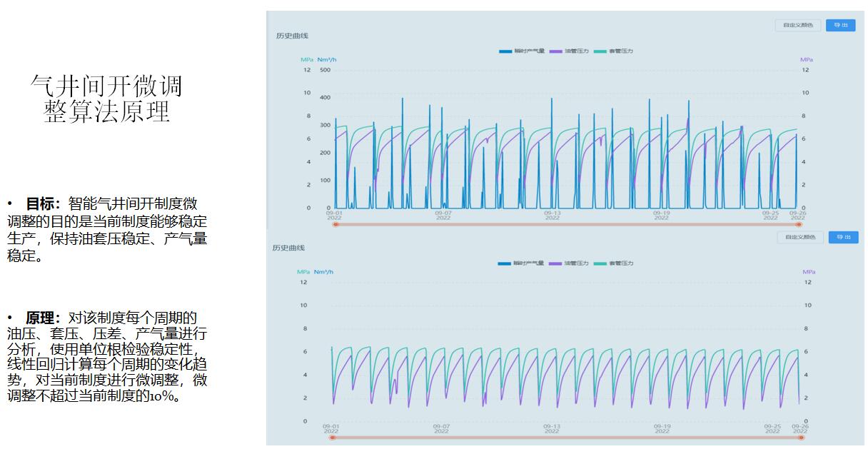Click right handle of bottom chart range slider
Image resolution: width=868 pixels, height=449 pixels.
coord(800,437)
